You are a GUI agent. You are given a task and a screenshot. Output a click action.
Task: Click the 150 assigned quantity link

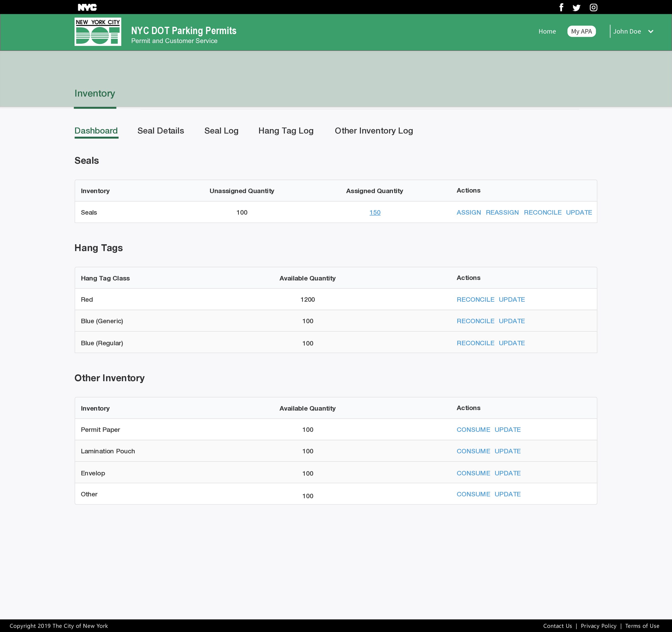pyautogui.click(x=375, y=213)
